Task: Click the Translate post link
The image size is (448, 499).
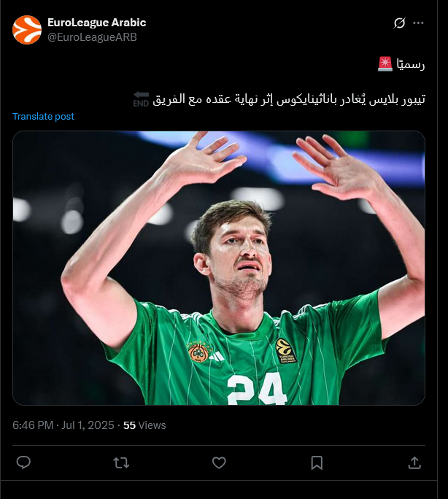Action: pyautogui.click(x=43, y=117)
